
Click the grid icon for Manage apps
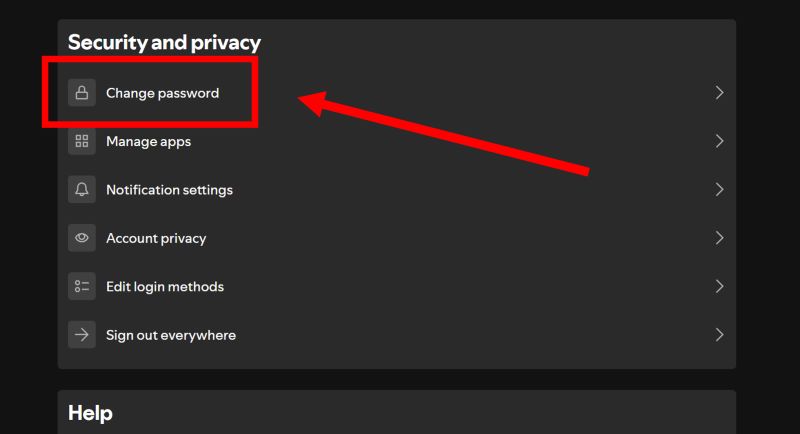[x=82, y=141]
